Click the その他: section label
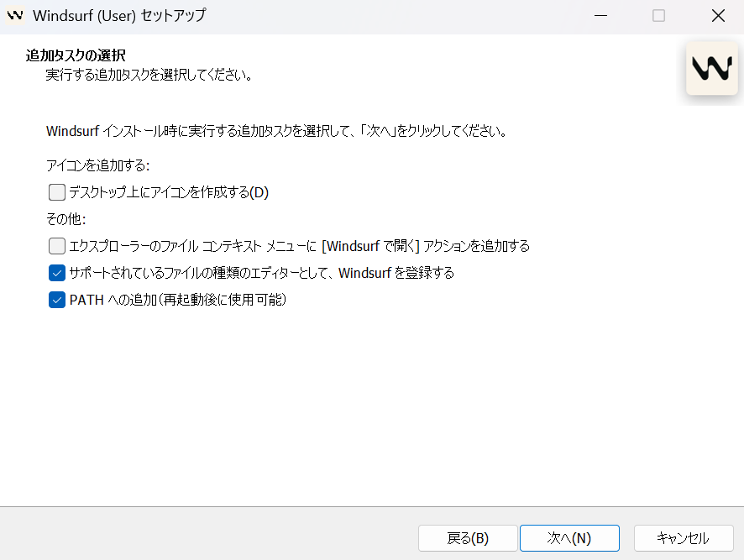Image resolution: width=744 pixels, height=560 pixels. point(66,219)
